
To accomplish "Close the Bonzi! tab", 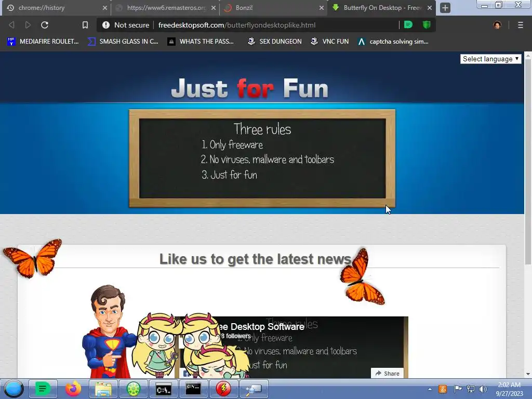I will click(321, 8).
